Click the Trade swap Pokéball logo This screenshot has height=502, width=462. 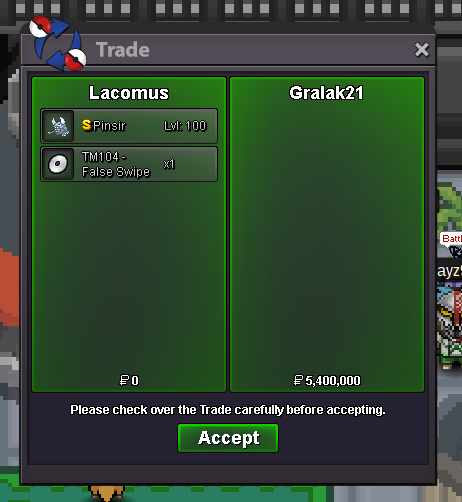coord(58,43)
